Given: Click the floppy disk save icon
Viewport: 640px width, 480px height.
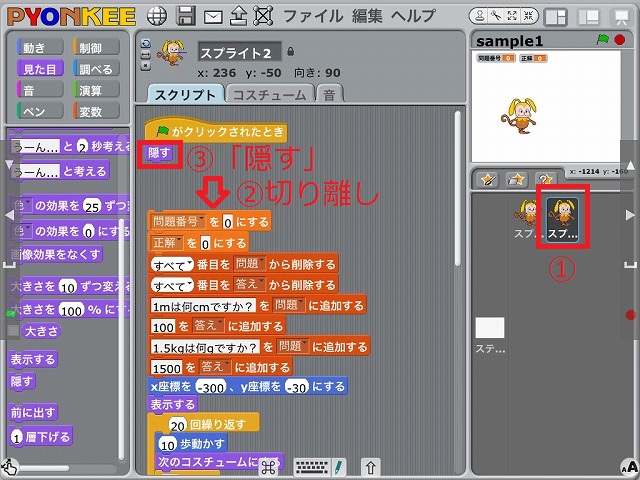Looking at the screenshot, I should pos(185,16).
